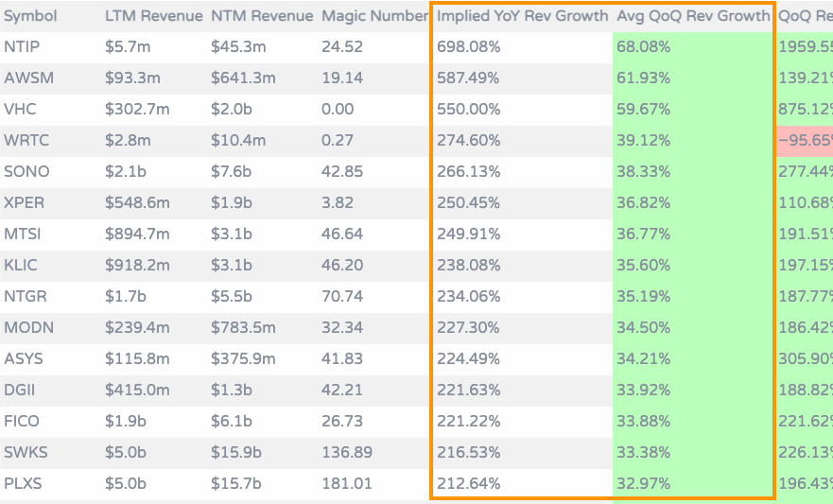Click AWSM LTM Revenue $93.3m
This screenshot has width=833, height=504.
tap(132, 78)
